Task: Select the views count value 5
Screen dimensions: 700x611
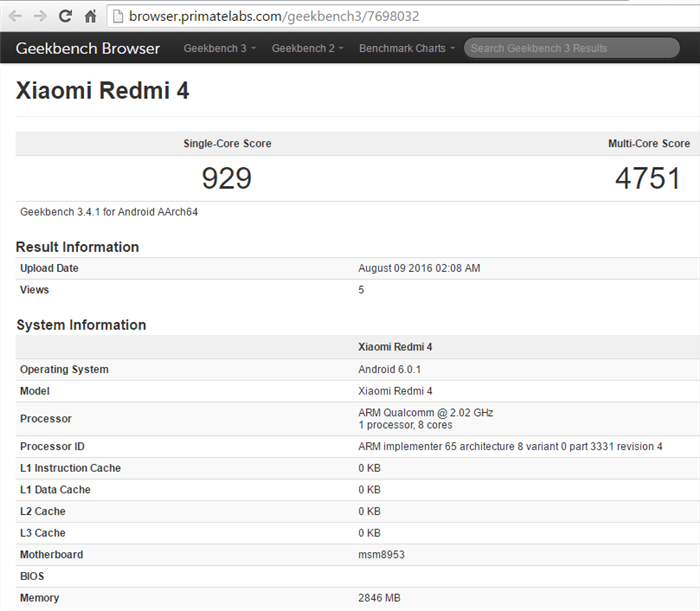Action: 361,290
